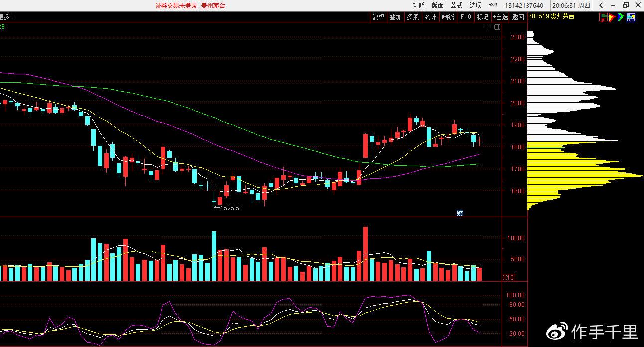Click the 1525.50 low price label
This screenshot has height=347, width=644.
point(232,208)
